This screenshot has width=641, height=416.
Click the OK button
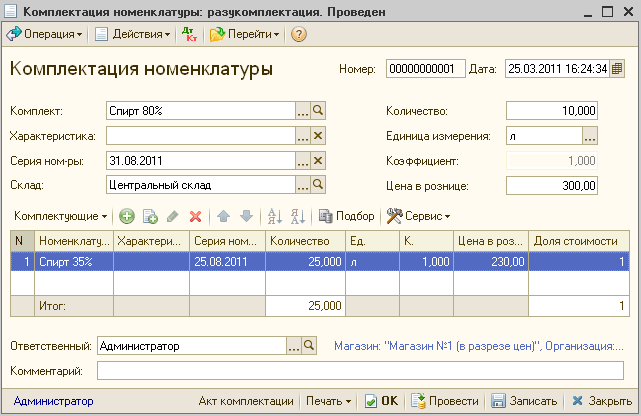tap(381, 401)
